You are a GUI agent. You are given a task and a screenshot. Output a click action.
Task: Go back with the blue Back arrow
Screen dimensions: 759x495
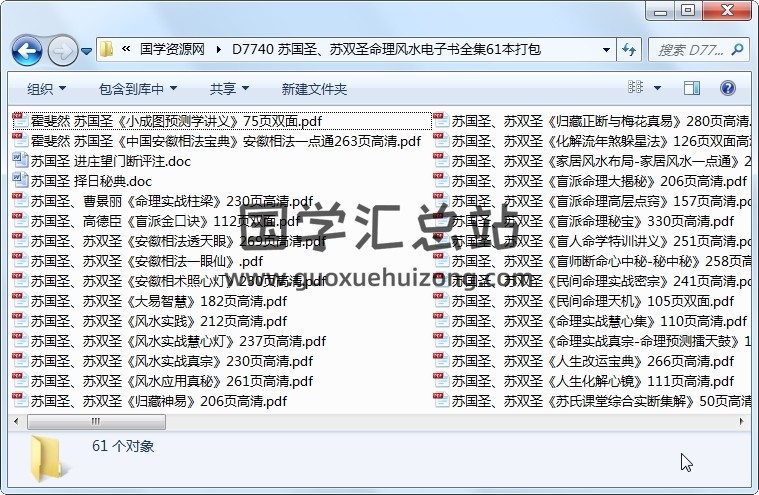click(27, 50)
